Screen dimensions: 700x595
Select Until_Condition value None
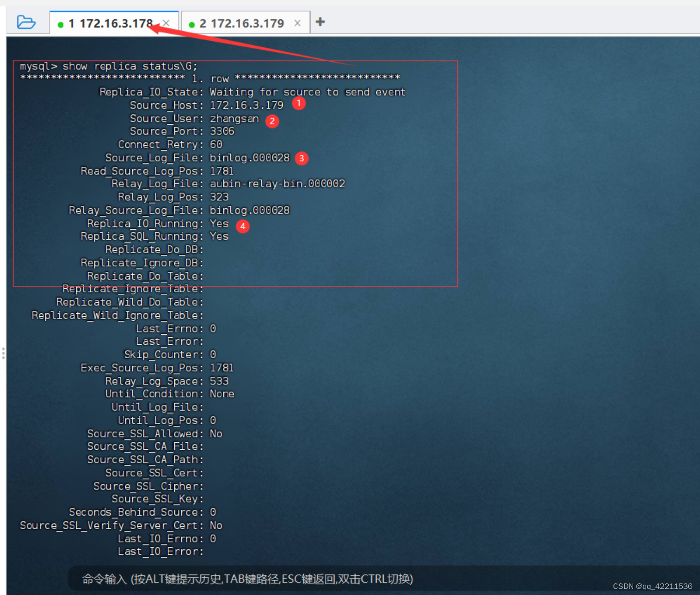point(222,394)
